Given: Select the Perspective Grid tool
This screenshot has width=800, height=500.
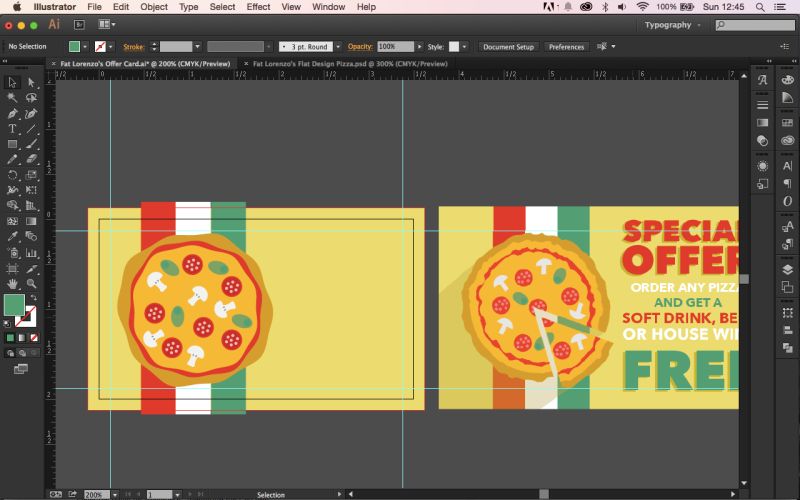Looking at the screenshot, I should 31,206.
